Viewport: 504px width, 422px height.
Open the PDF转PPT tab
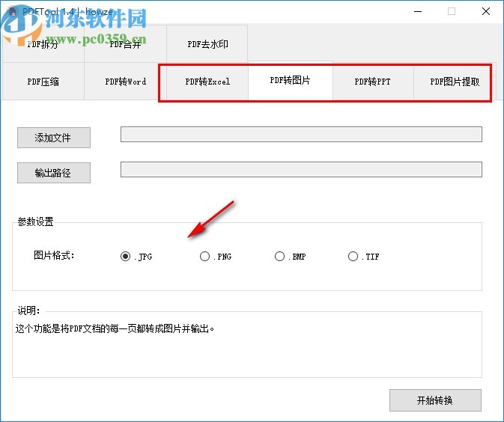(373, 82)
